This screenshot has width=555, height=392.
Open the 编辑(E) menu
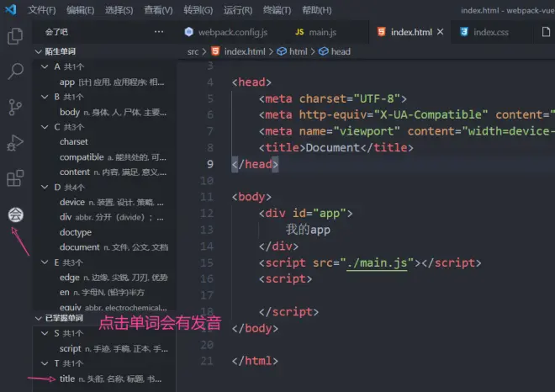coord(81,10)
